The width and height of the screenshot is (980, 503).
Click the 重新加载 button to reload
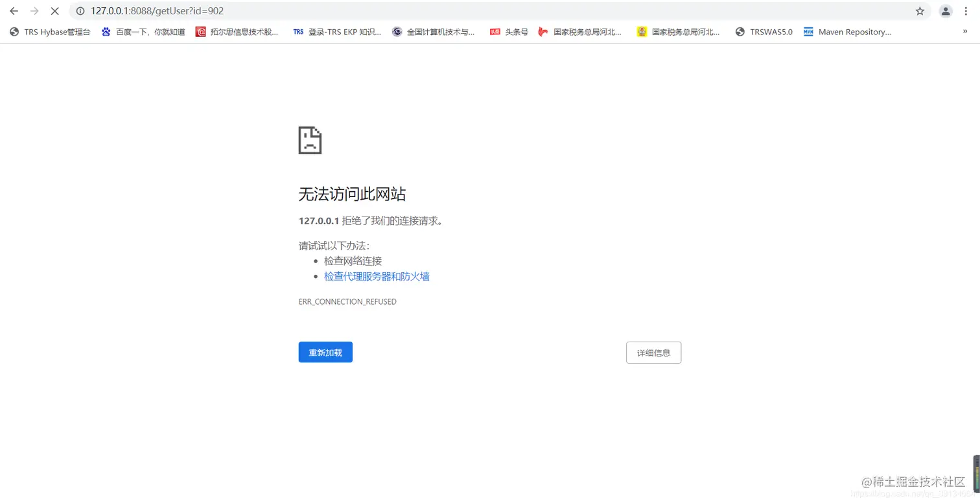point(325,352)
